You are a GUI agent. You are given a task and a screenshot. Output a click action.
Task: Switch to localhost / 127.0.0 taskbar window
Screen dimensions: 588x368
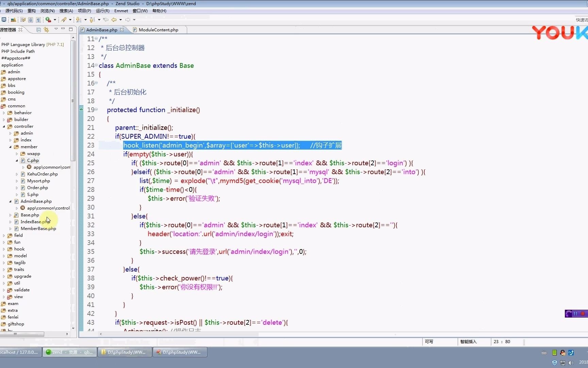point(20,352)
